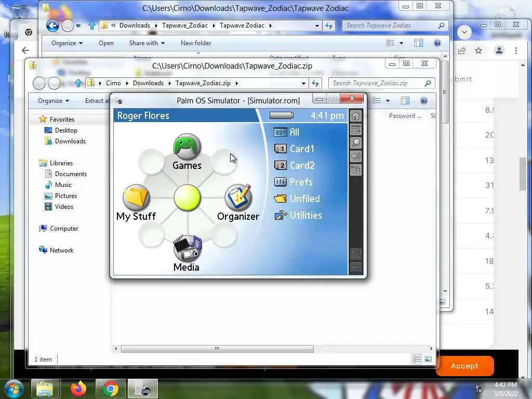Open view options dropdown in zip window

(388, 101)
